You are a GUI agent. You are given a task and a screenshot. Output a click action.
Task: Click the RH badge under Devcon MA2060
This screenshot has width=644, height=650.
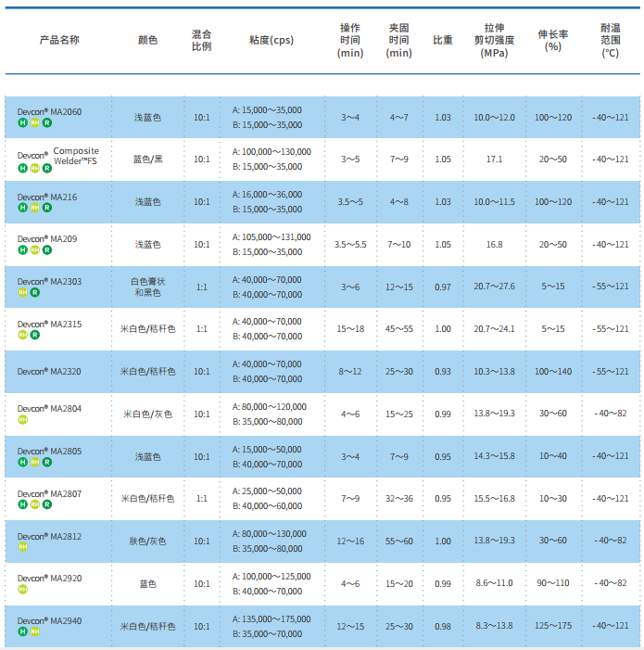pyautogui.click(x=35, y=122)
